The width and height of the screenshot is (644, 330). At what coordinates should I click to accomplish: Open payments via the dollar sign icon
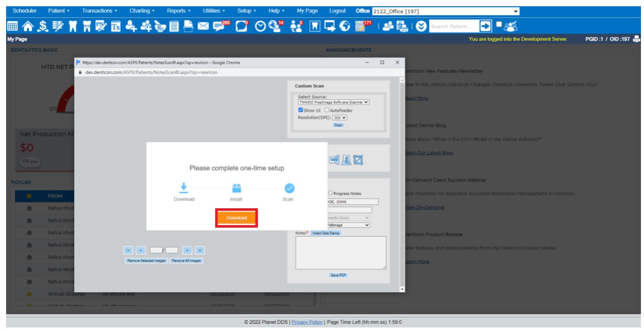point(41,24)
